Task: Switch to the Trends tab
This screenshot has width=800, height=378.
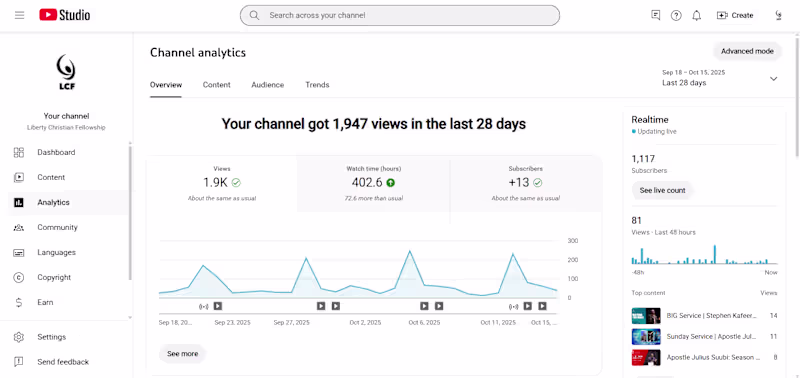Action: (x=317, y=85)
